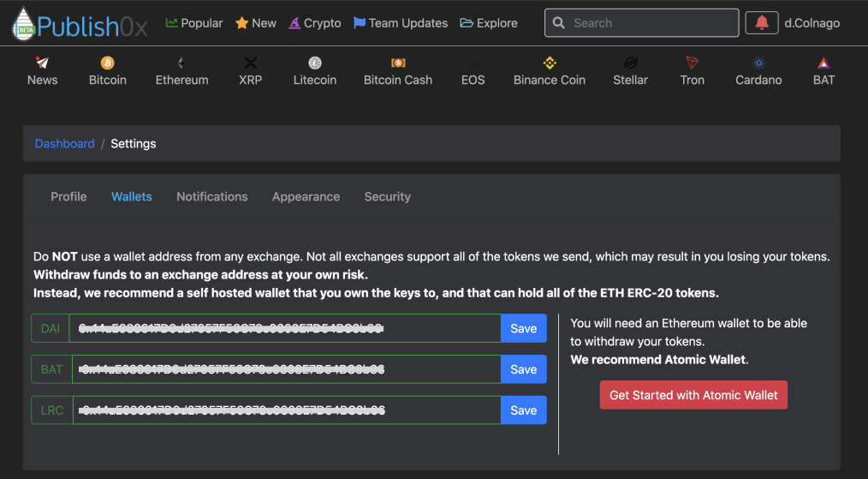Click the News category label
The height and width of the screenshot is (479, 868).
(x=42, y=80)
